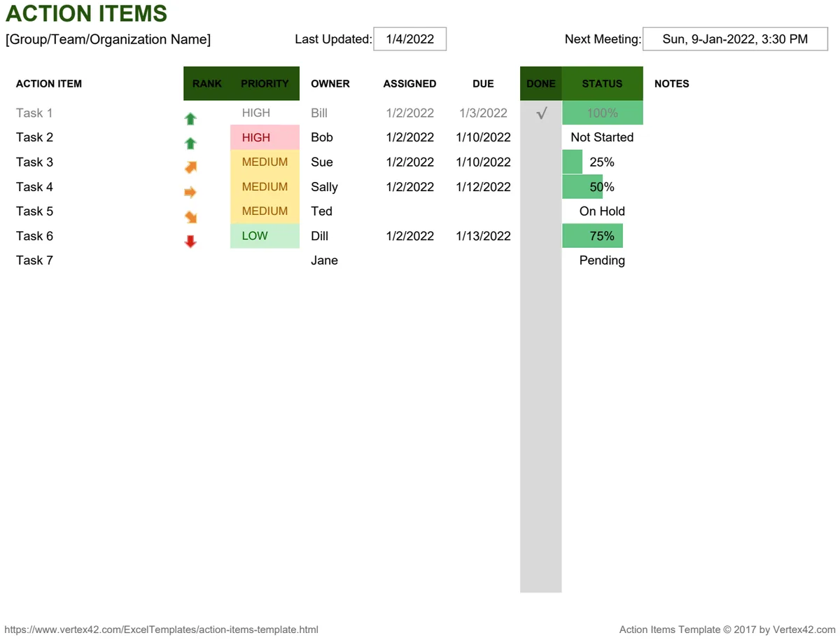Click the assigned date for Task 6

point(410,236)
